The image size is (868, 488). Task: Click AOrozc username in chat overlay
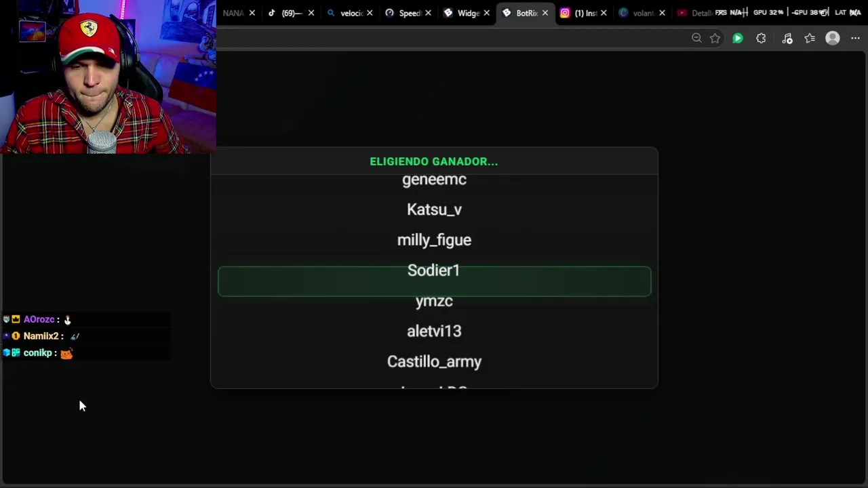(x=39, y=319)
